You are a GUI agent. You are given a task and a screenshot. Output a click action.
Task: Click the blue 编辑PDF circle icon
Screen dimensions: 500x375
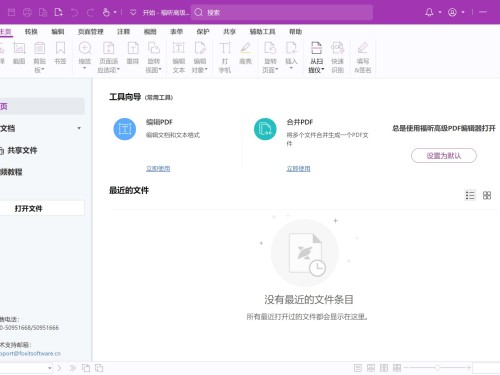tap(125, 129)
